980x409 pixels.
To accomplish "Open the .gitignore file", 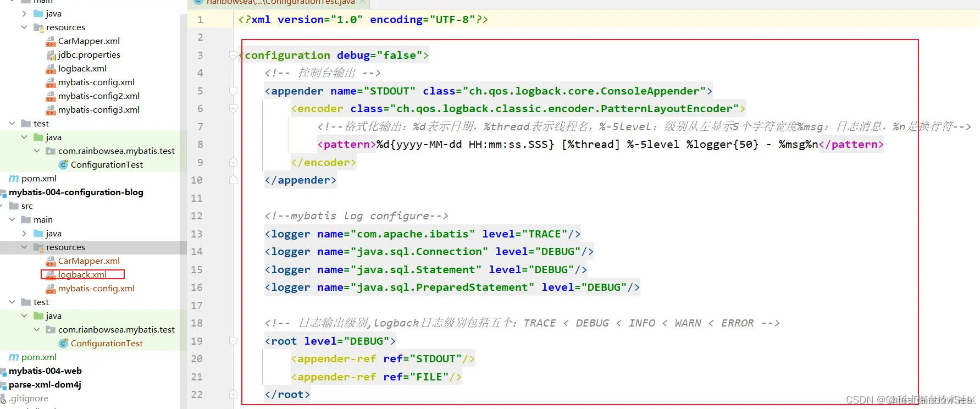I will [x=29, y=399].
